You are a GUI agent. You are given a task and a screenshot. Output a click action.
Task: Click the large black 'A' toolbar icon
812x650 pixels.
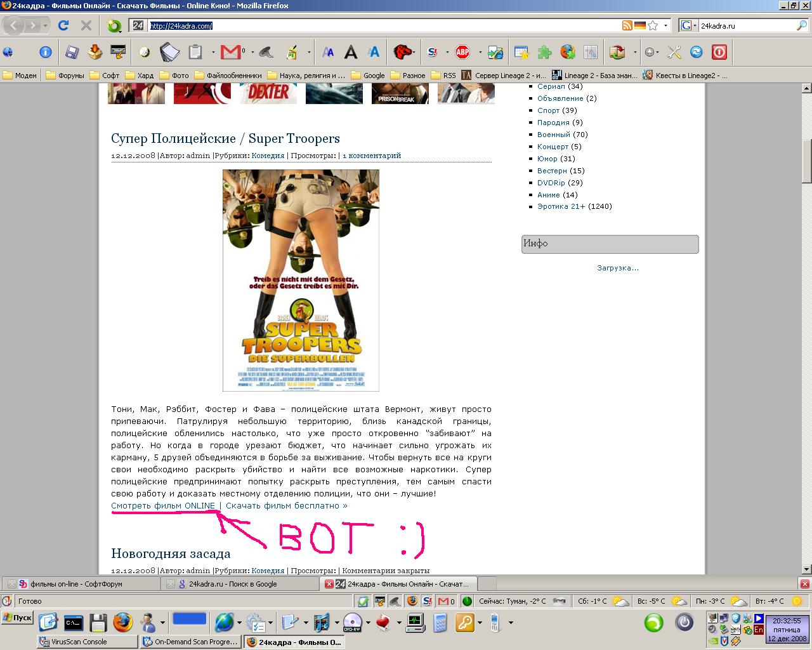(350, 52)
